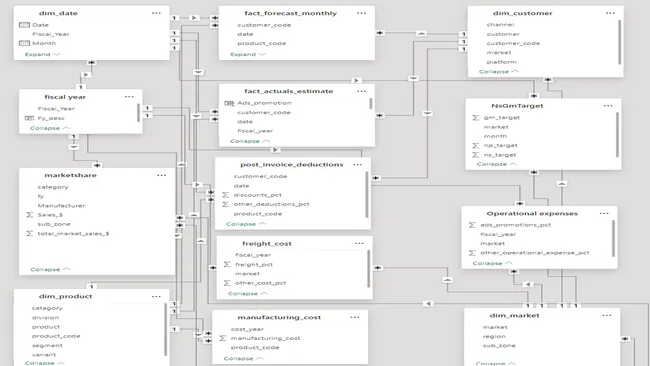Collapse the fiscal year table
The width and height of the screenshot is (650, 366).
pos(50,128)
